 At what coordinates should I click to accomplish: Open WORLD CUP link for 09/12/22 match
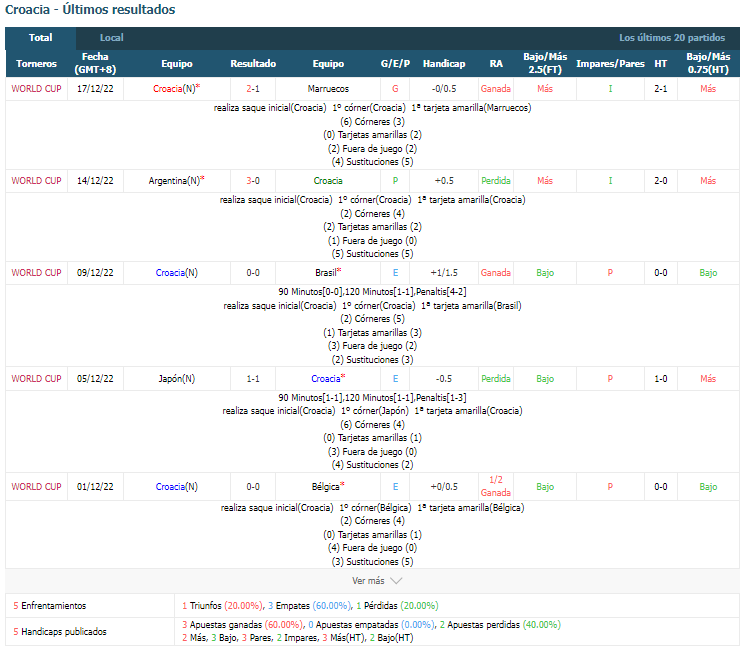click(36, 273)
